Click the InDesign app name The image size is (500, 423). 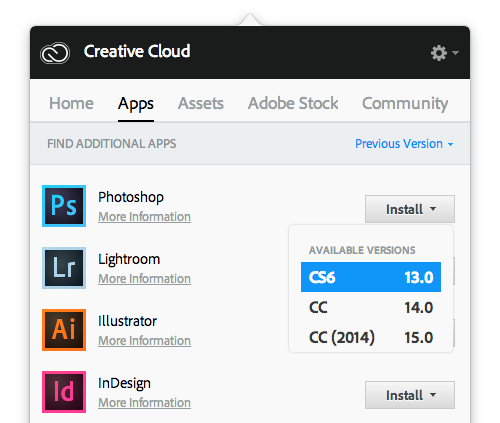click(x=124, y=383)
